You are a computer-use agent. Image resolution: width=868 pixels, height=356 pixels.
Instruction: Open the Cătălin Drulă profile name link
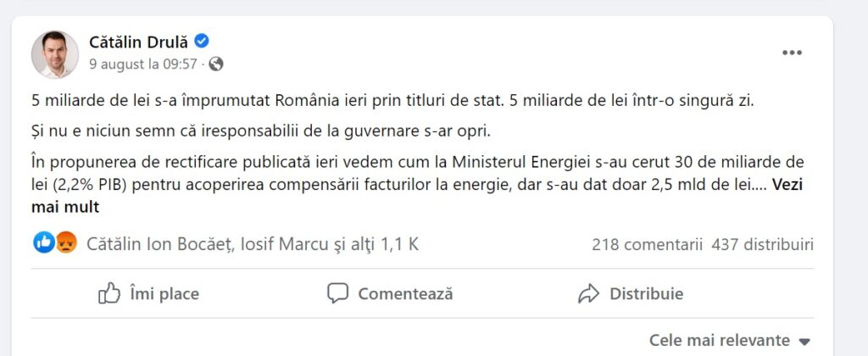(138, 42)
